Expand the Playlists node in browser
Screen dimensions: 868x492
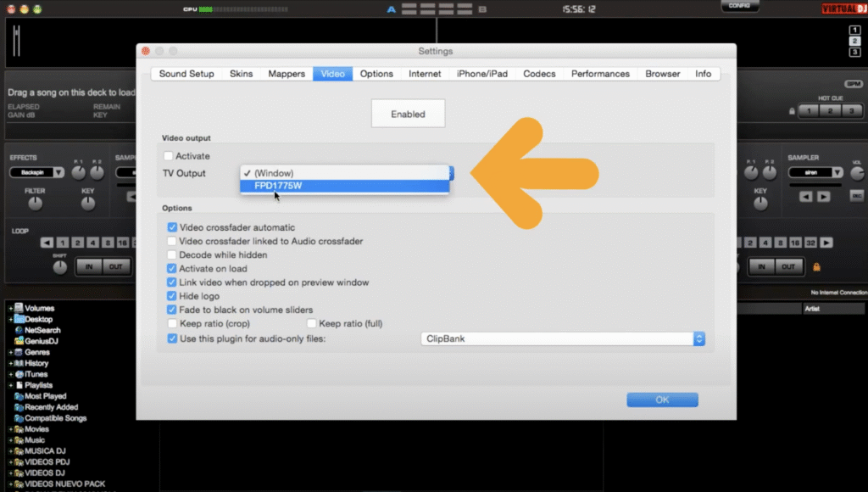10,385
